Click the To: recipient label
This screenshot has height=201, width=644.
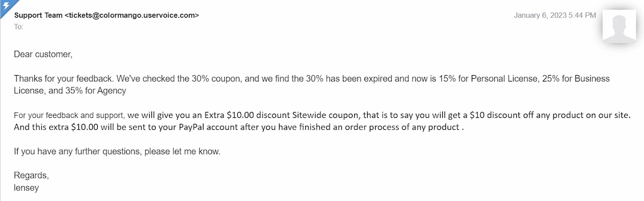tap(19, 26)
